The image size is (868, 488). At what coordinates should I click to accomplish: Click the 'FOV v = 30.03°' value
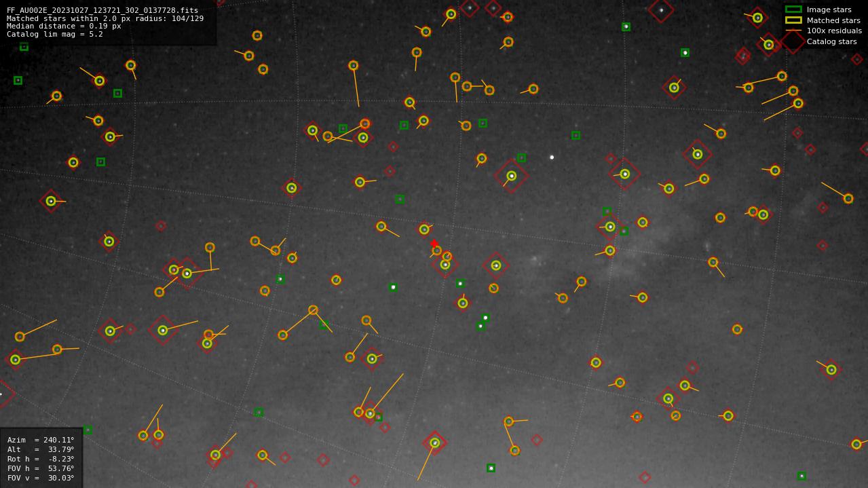41,478
